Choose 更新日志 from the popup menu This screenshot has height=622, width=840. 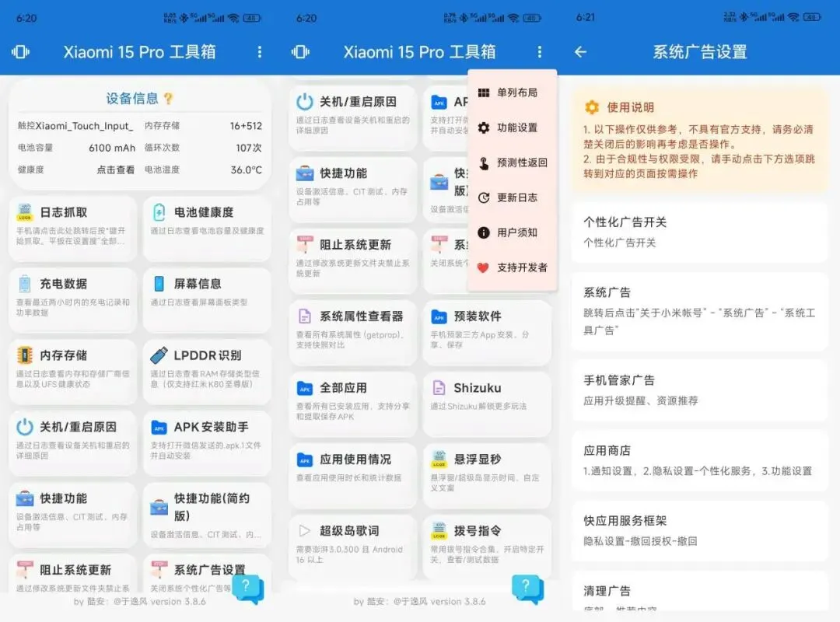tap(513, 197)
